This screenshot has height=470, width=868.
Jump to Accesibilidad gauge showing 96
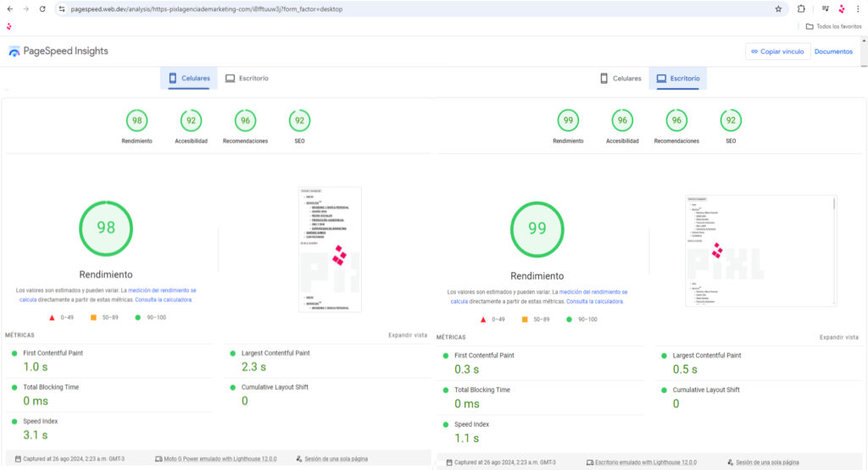[x=622, y=120]
